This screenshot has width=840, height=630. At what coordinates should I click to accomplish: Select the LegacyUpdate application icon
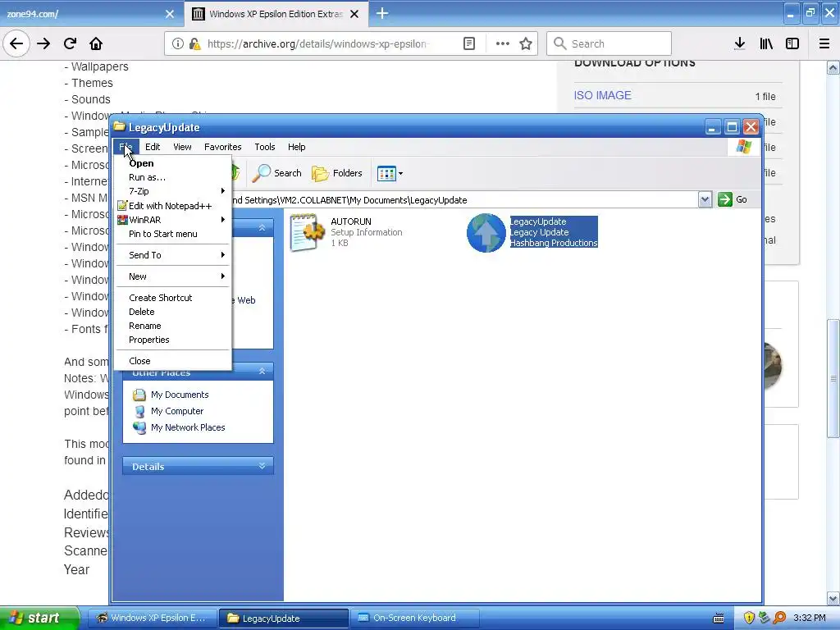(x=486, y=232)
